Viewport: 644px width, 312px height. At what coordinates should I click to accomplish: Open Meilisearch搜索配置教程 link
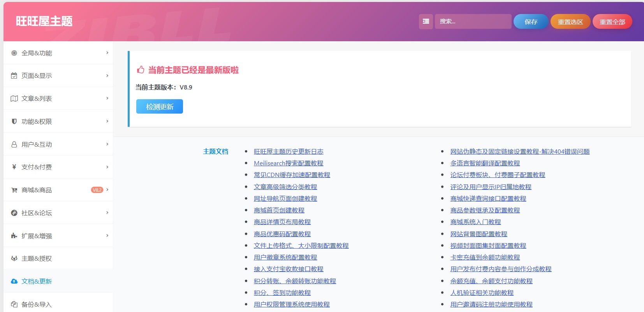pyautogui.click(x=289, y=163)
